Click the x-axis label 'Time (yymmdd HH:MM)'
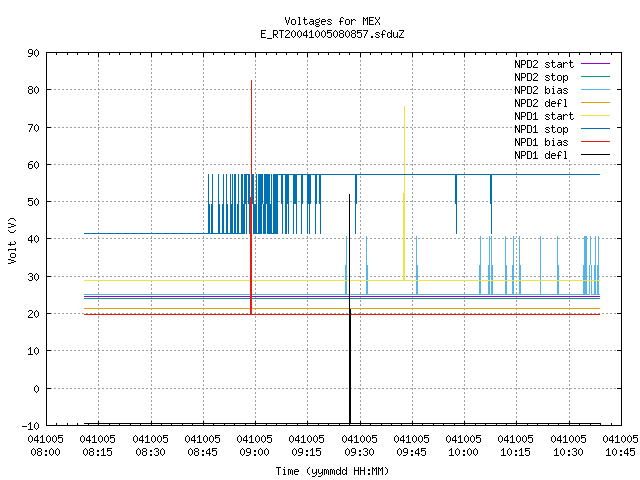The width and height of the screenshot is (640, 480). point(332,471)
